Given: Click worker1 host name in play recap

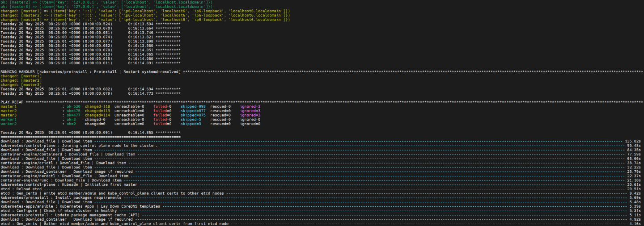Looking at the screenshot, I should 8,119.
